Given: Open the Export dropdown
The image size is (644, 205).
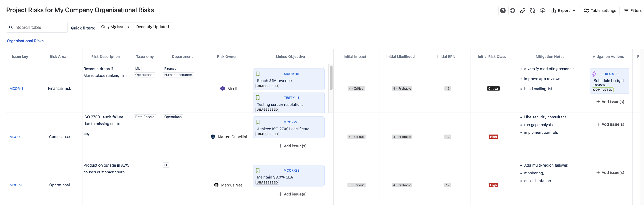Looking at the screenshot, I should pos(564,10).
